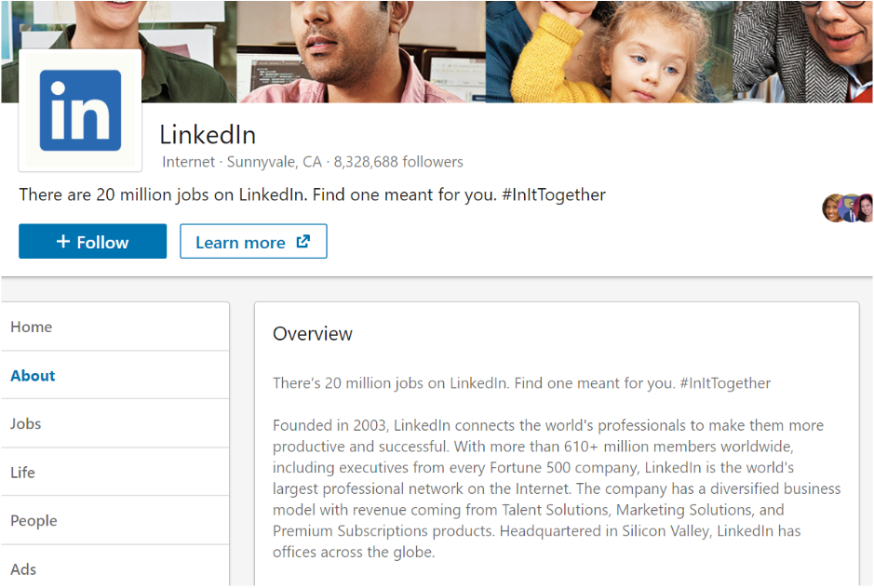The image size is (874, 588).
Task: Click the #InItTogether hashtag in the tagline
Action: pyautogui.click(x=553, y=195)
